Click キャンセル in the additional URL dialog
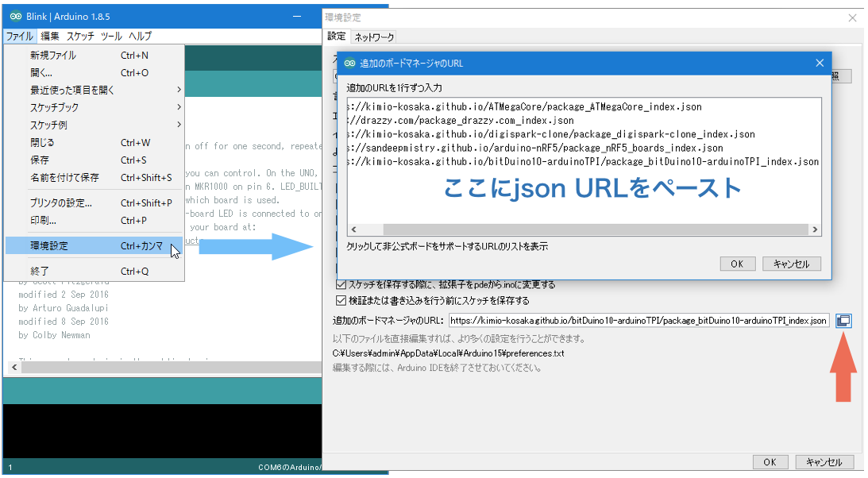This screenshot has height=478, width=868. [x=791, y=264]
